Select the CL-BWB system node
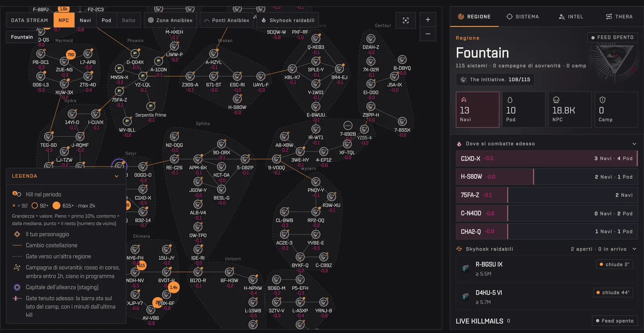This screenshot has width=644, height=333. [285, 212]
